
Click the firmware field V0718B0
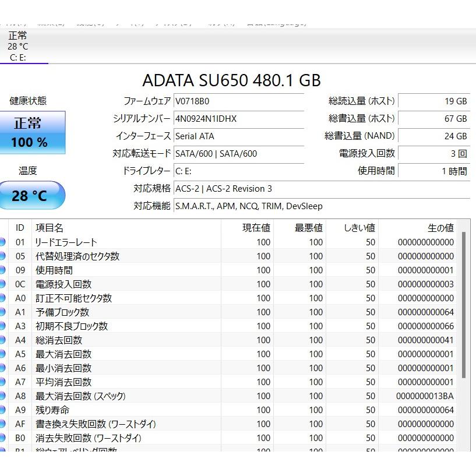tap(239, 101)
